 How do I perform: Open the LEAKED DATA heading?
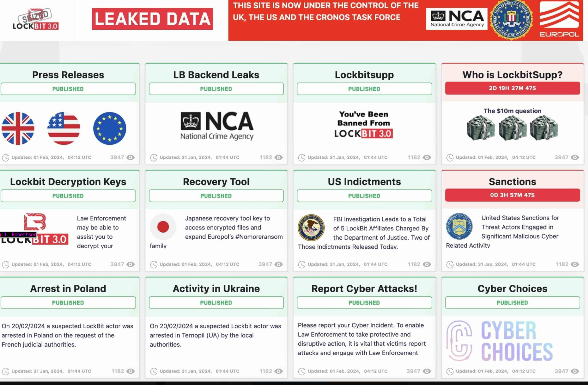point(152,19)
